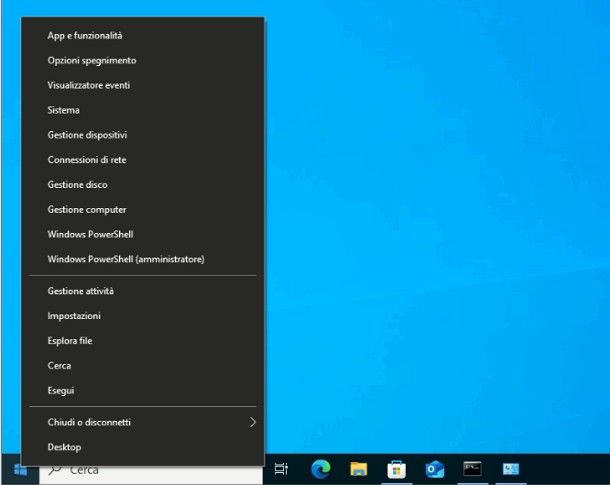Open Gestione disco
The width and height of the screenshot is (610, 485).
point(143,185)
